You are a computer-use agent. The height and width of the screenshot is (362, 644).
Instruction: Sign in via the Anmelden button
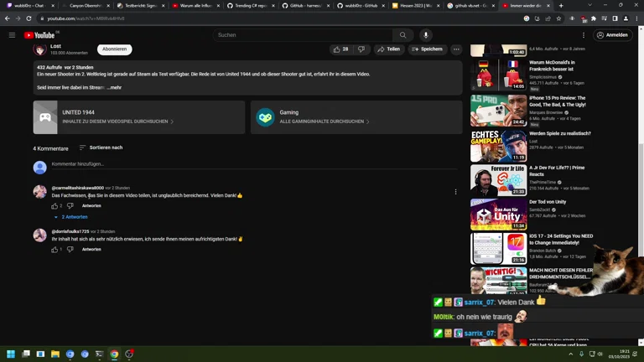click(x=612, y=35)
